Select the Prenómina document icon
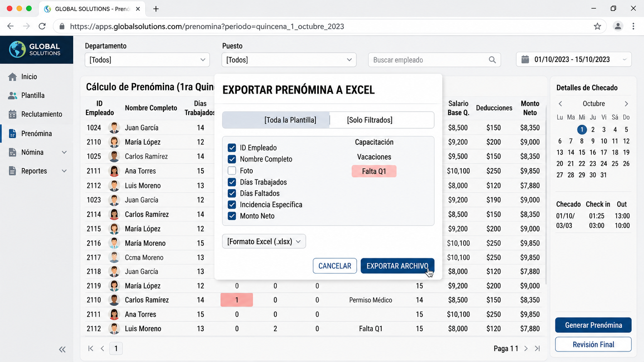This screenshot has width=644, height=362. (12, 133)
